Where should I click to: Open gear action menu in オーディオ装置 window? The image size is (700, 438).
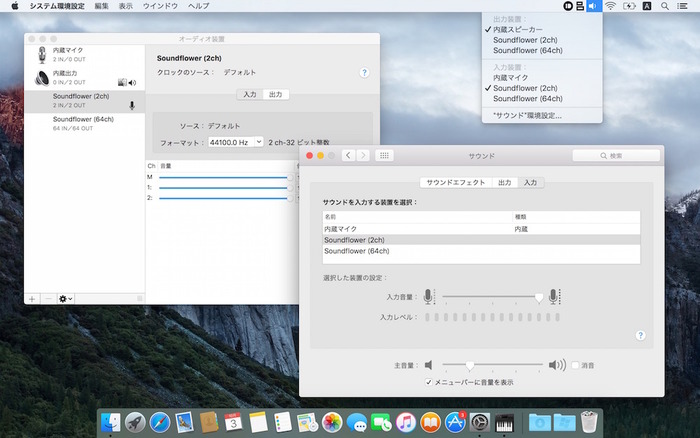66,299
